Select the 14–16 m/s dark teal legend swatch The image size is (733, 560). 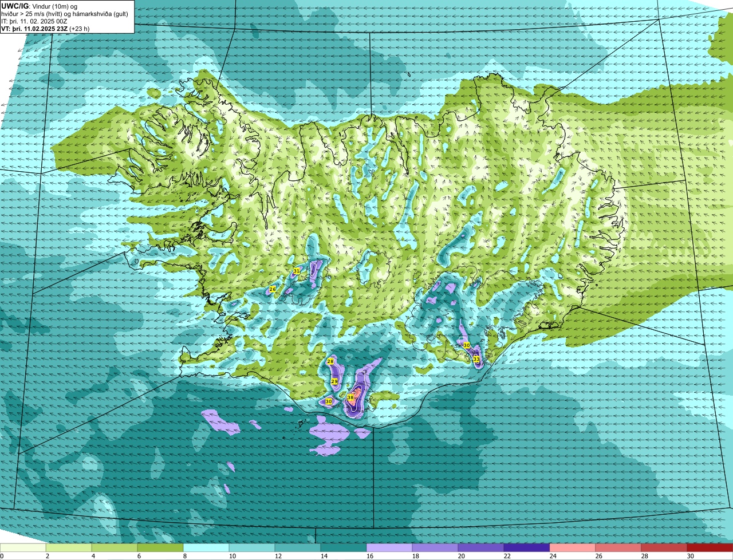click(344, 547)
